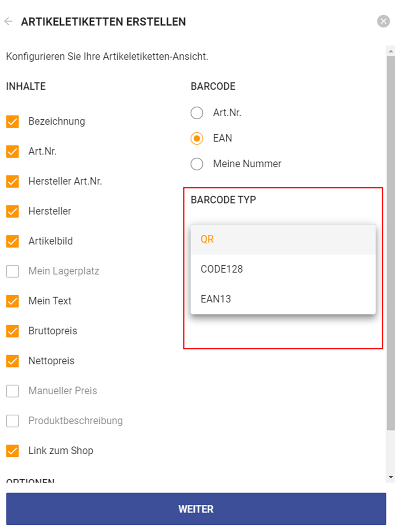Select Art.Nr. barcode radio button
395x532 pixels.
(x=197, y=113)
